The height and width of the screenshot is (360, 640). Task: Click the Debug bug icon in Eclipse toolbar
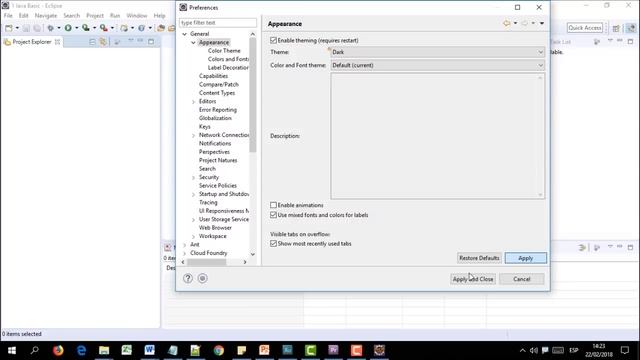point(51,28)
